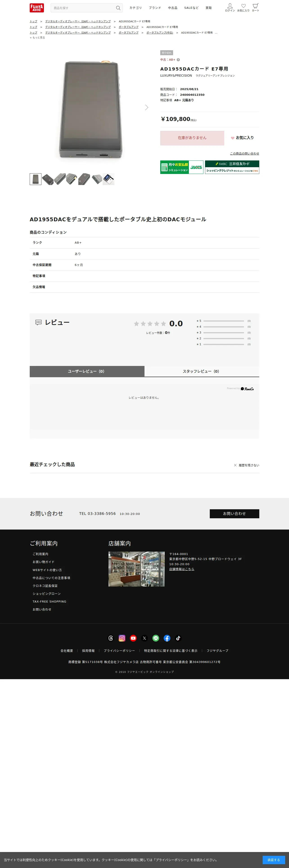Click the next image arrow
Screen dimensions: 289x868
click(147, 107)
